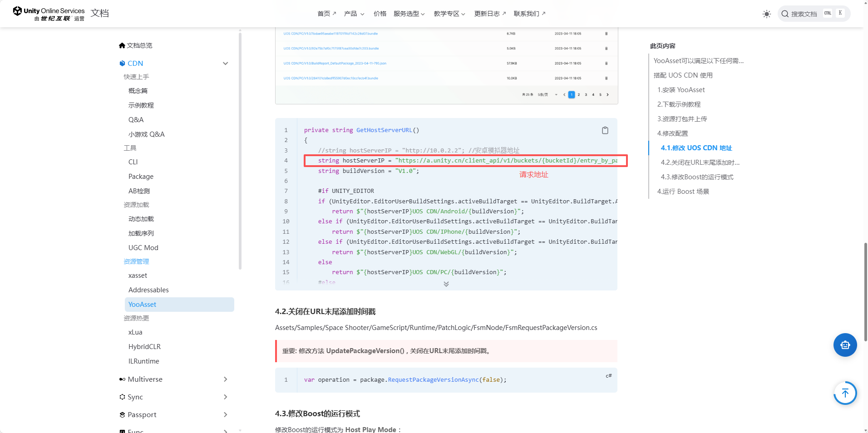
Task: Expand the Multiverse section arrow
Action: coord(225,379)
